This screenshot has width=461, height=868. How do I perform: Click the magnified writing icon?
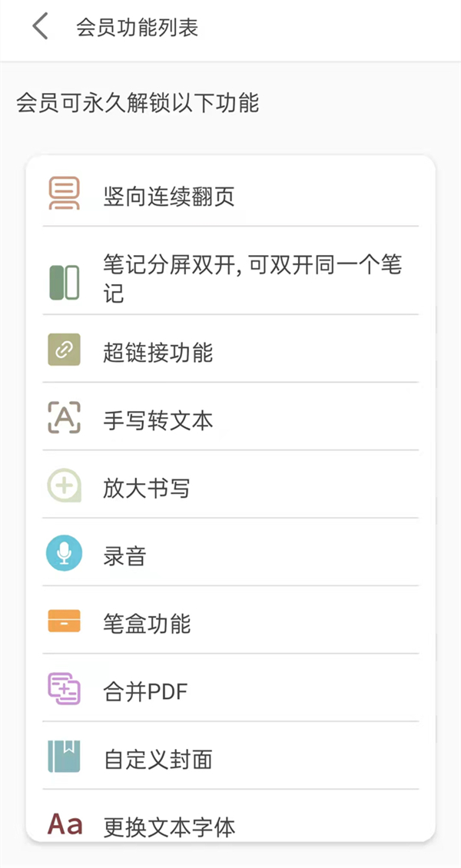pyautogui.click(x=65, y=485)
